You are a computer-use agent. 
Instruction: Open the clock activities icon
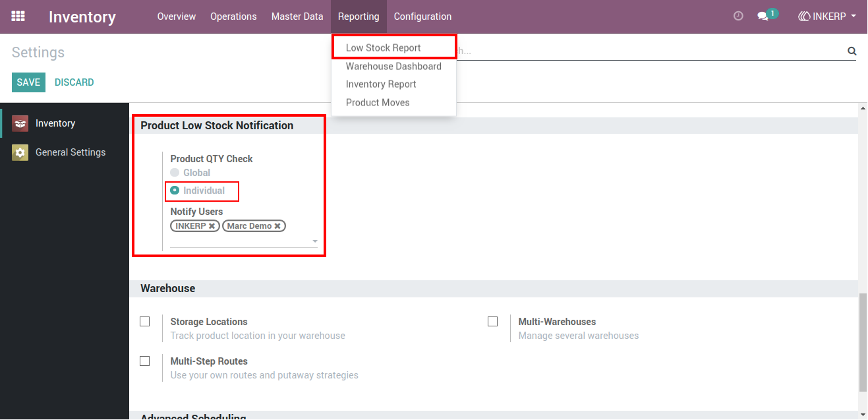[738, 16]
